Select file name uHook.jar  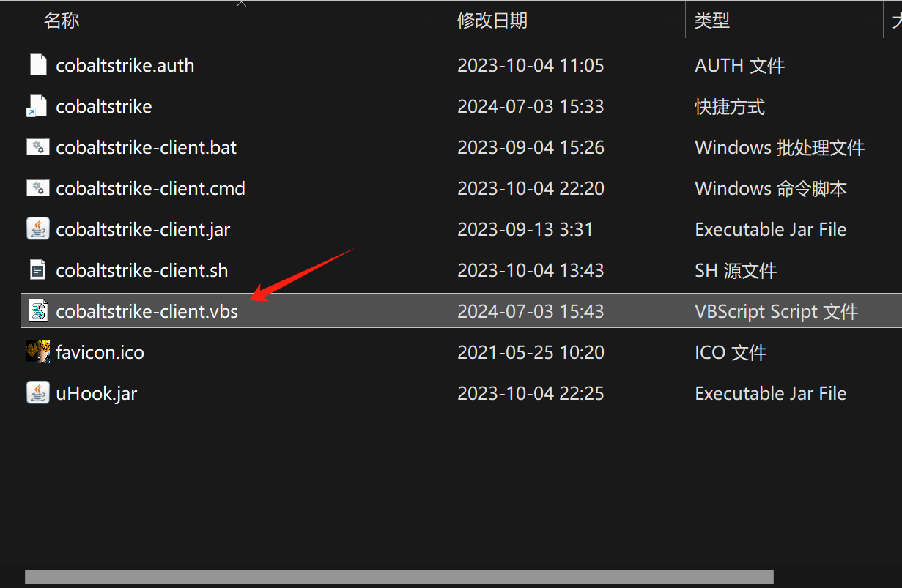97,393
